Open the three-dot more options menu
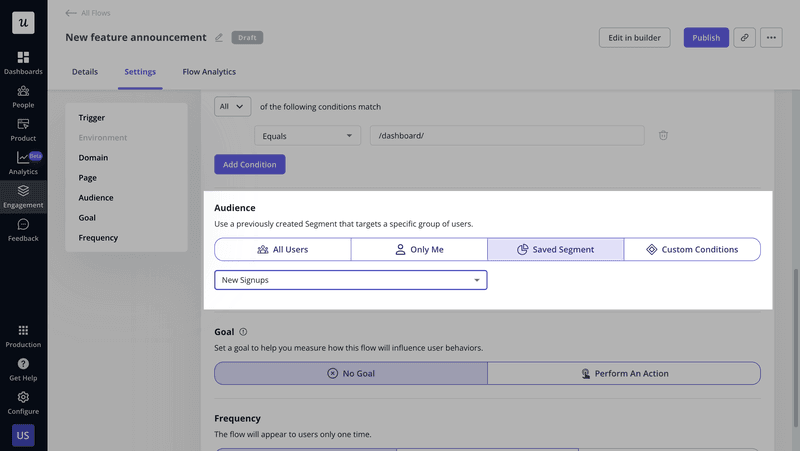The height and width of the screenshot is (451, 800). click(771, 38)
